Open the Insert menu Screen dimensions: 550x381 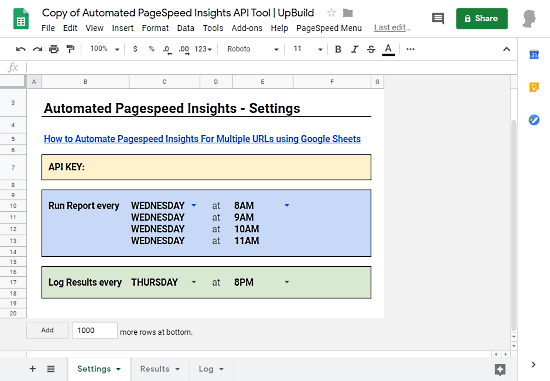coord(122,28)
